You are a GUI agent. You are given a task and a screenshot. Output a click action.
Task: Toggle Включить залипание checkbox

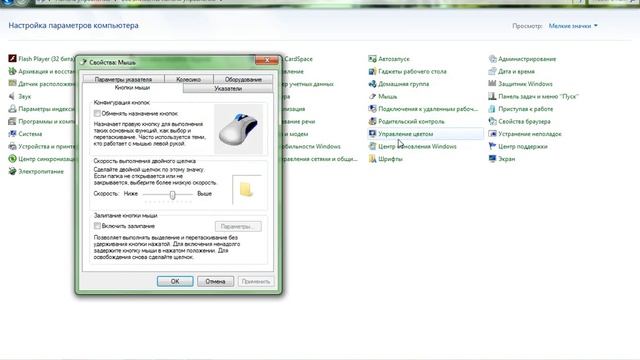pos(97,226)
